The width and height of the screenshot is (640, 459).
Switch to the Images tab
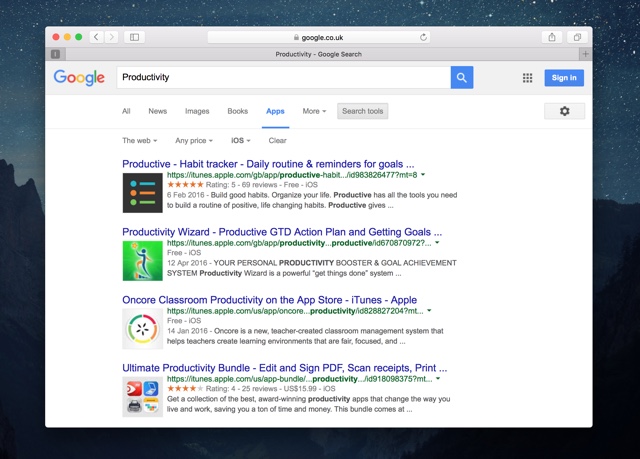[197, 111]
